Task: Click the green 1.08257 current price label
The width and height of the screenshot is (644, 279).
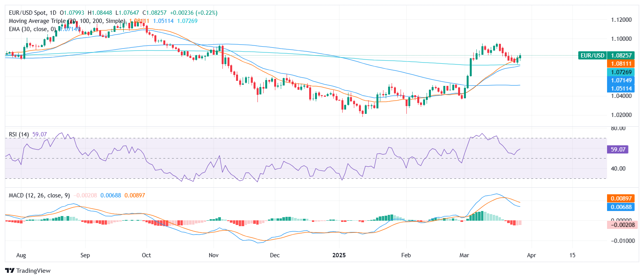Action: click(621, 56)
